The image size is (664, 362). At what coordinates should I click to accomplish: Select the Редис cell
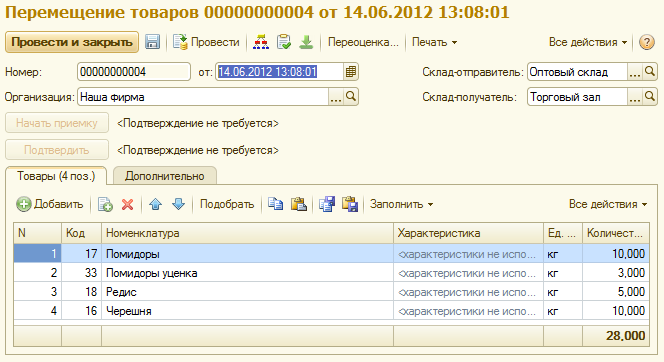(x=247, y=292)
